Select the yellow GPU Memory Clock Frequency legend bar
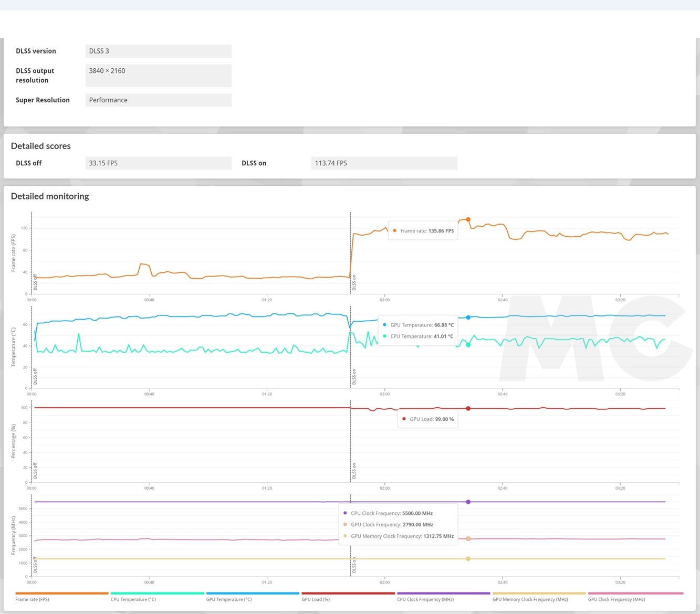Screen dimensions: 700x614 (x=539, y=594)
